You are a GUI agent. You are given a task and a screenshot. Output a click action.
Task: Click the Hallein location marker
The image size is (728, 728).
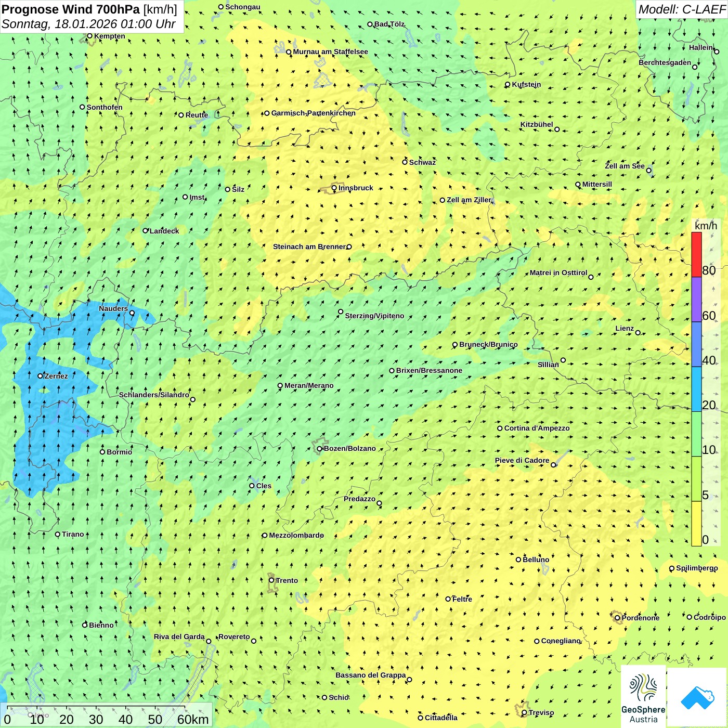coord(717,51)
